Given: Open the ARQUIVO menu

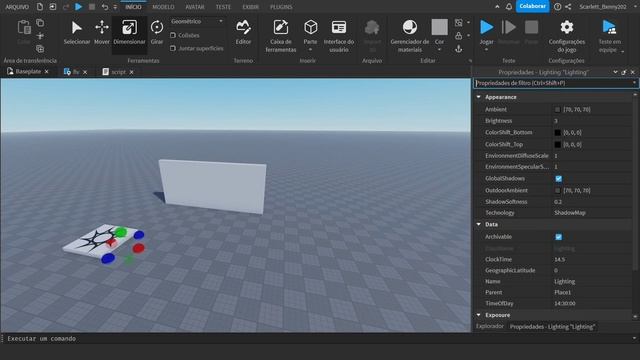Looking at the screenshot, I should [17, 7].
